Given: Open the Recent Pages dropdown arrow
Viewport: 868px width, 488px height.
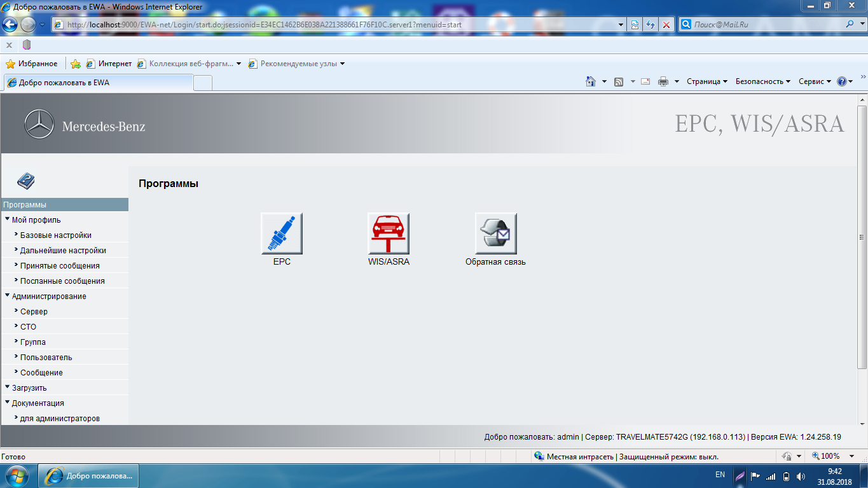Looking at the screenshot, I should 42,25.
